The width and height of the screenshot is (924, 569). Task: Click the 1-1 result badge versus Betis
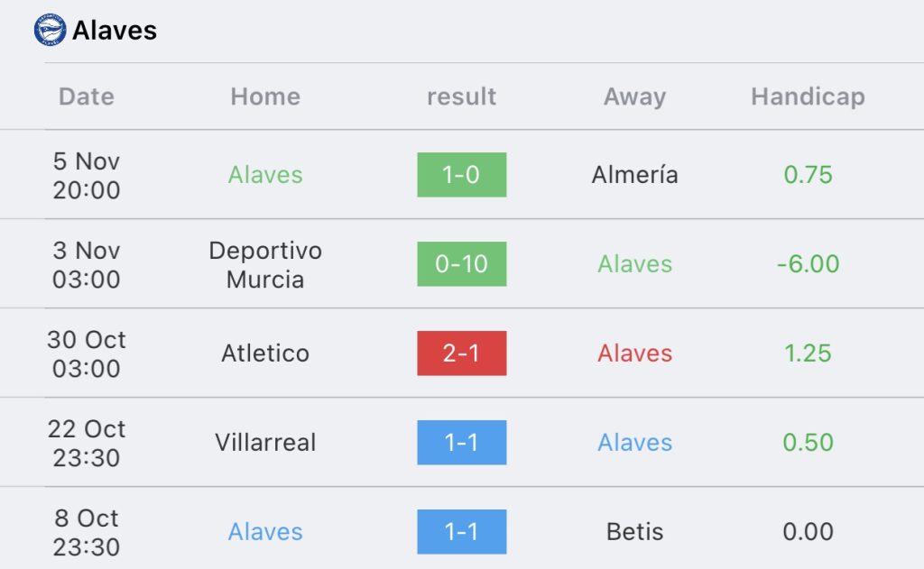(x=461, y=532)
